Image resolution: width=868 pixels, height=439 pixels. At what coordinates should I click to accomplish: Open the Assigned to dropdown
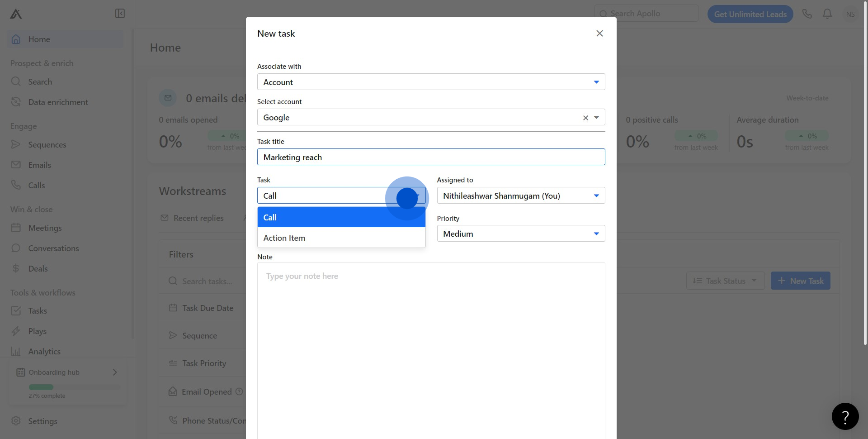[596, 196]
